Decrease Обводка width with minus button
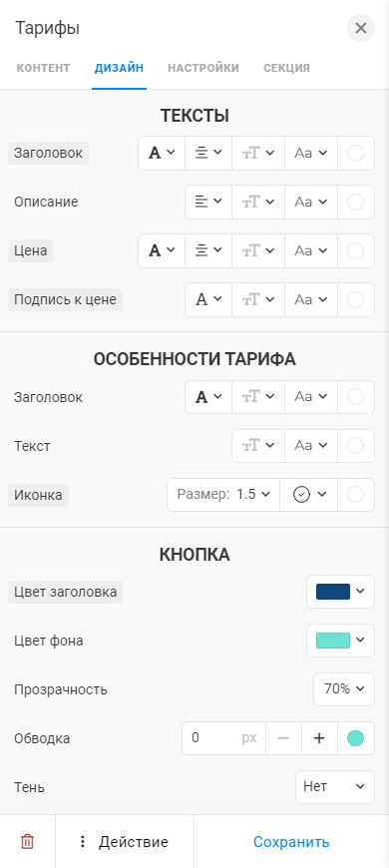 284,738
